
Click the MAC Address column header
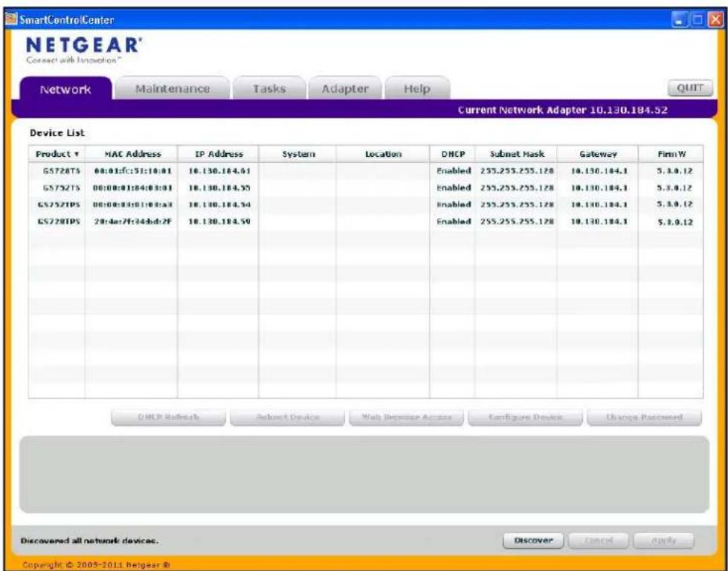click(x=132, y=154)
